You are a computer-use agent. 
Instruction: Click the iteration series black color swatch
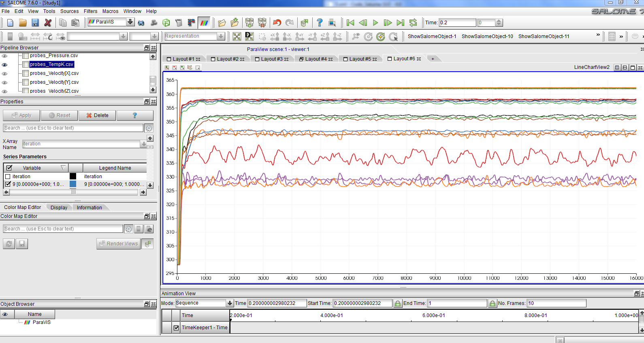[x=73, y=177]
